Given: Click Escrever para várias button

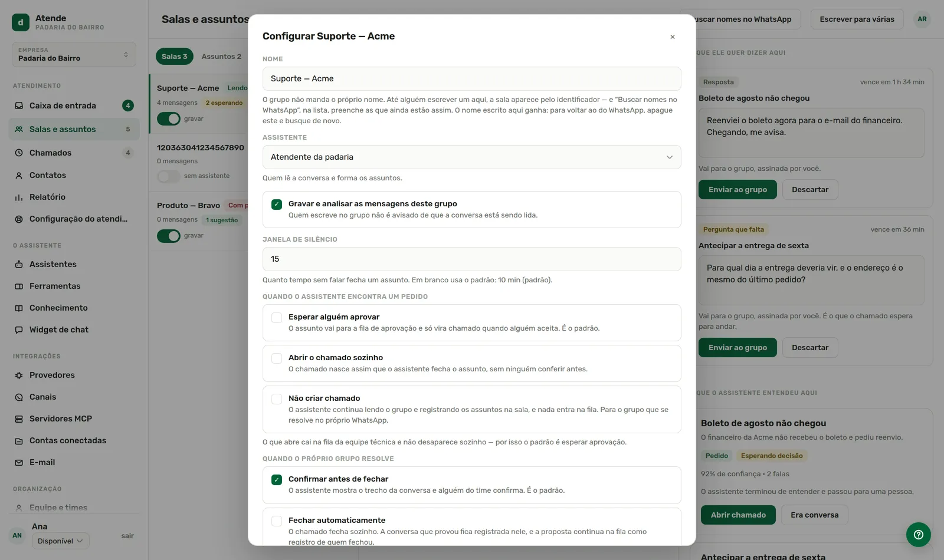Looking at the screenshot, I should coord(857,19).
